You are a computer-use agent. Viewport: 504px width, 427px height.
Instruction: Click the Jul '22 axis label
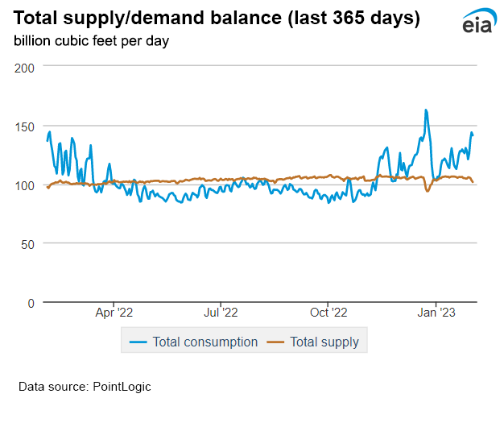[221, 313]
